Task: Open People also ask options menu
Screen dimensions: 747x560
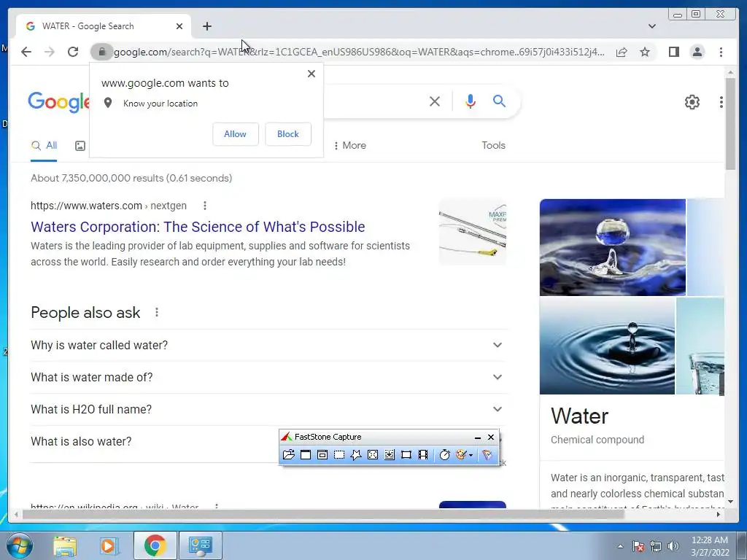Action: (x=157, y=312)
